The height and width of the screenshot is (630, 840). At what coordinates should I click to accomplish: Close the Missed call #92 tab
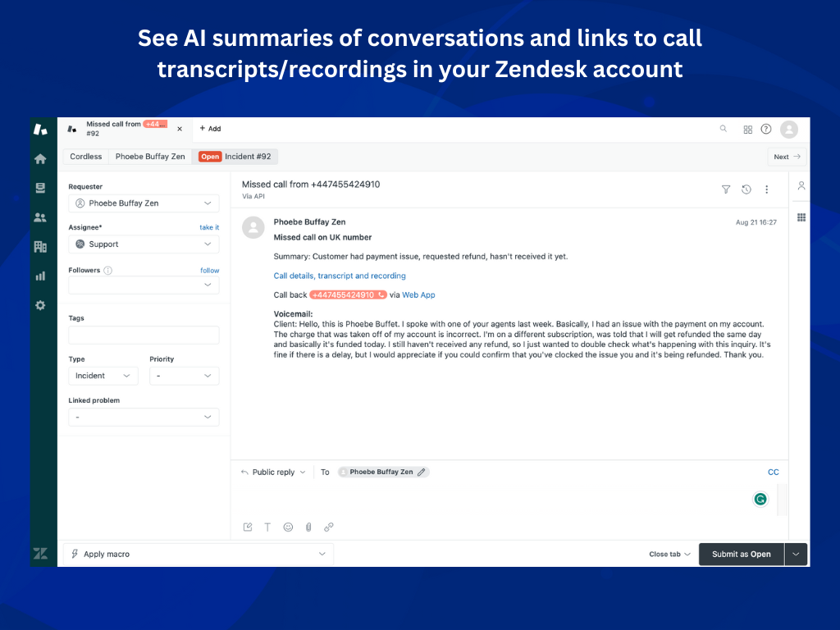(x=180, y=129)
